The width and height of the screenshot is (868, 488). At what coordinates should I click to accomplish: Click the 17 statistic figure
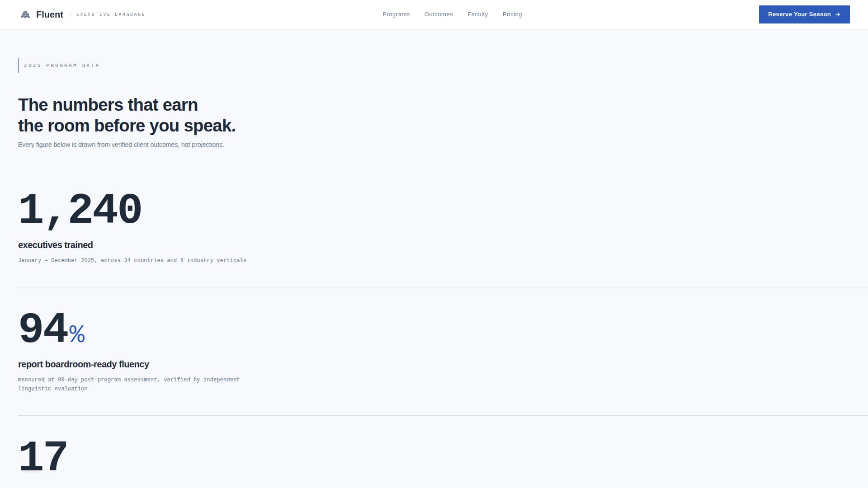pos(43,456)
